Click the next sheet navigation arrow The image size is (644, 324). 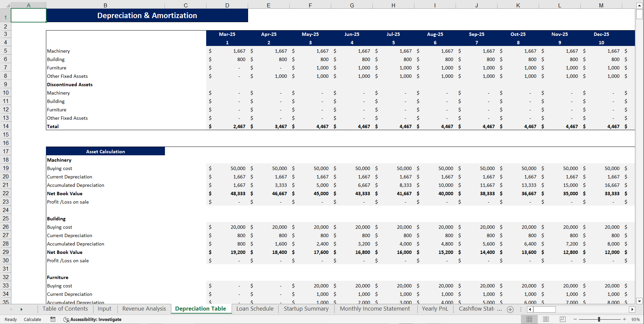[21, 309]
